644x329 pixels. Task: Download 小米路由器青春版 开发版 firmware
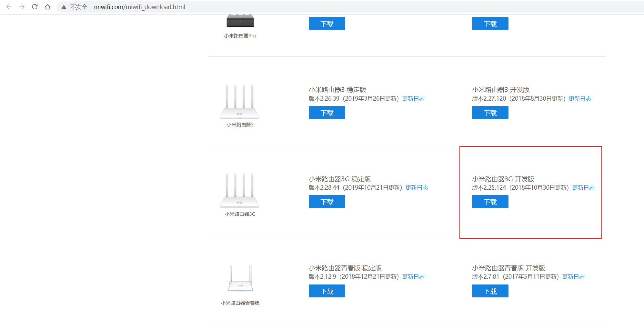coord(490,291)
